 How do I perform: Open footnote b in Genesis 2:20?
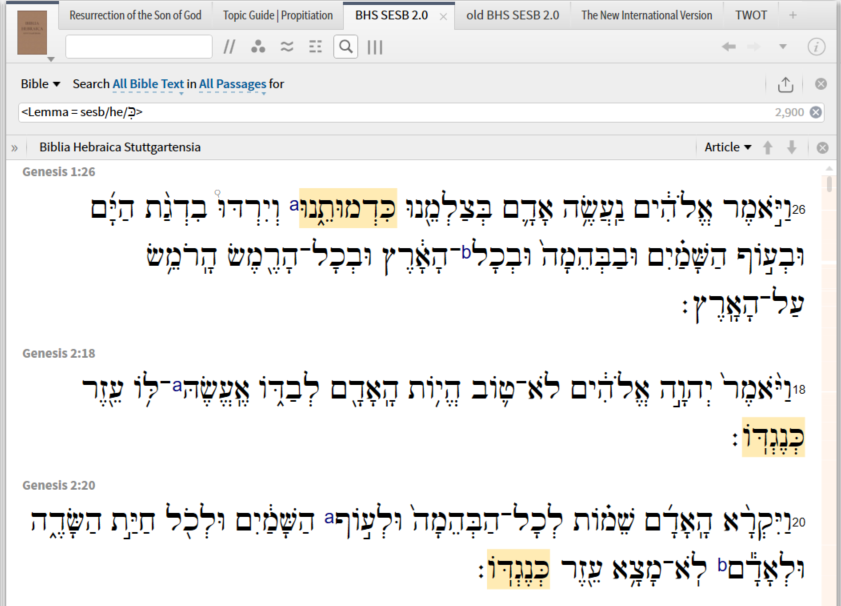point(723,565)
